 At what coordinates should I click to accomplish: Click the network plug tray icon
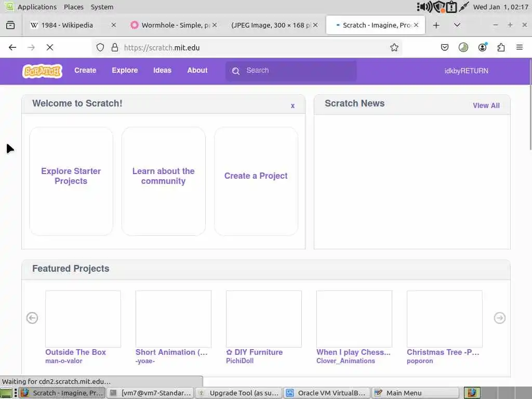pyautogui.click(x=464, y=7)
